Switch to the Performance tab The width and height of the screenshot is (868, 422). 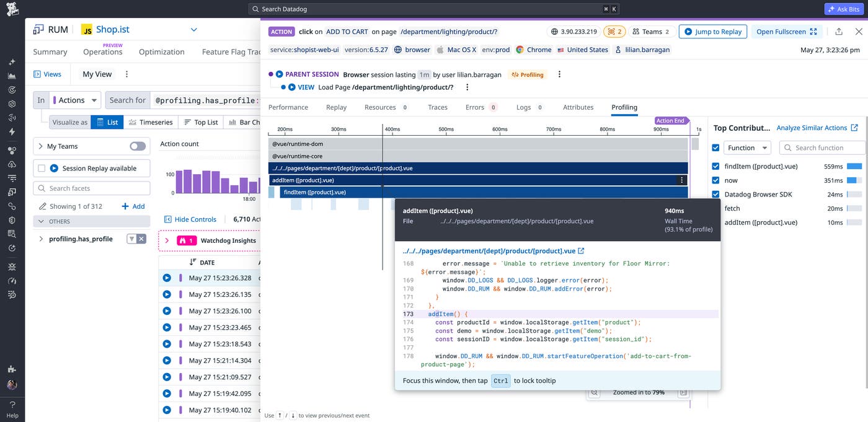tap(288, 107)
